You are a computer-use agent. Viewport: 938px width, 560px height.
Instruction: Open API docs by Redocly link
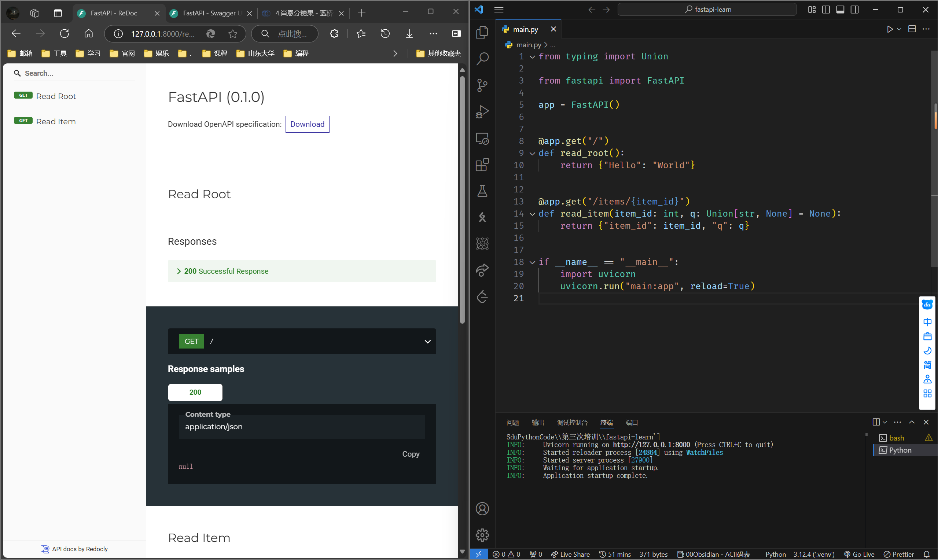[74, 549]
